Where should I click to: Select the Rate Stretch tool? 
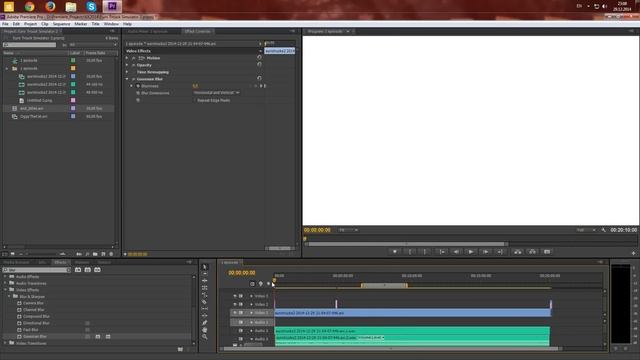coord(205,295)
